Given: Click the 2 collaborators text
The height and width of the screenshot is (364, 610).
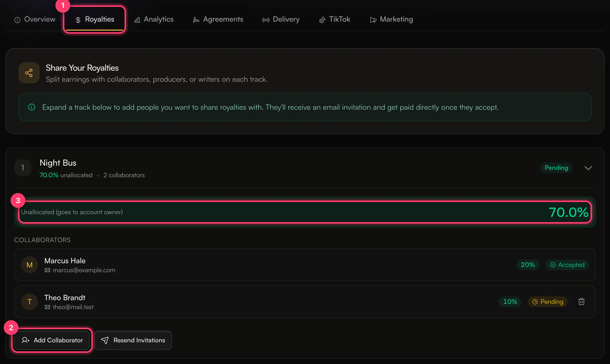Looking at the screenshot, I should click(x=124, y=175).
